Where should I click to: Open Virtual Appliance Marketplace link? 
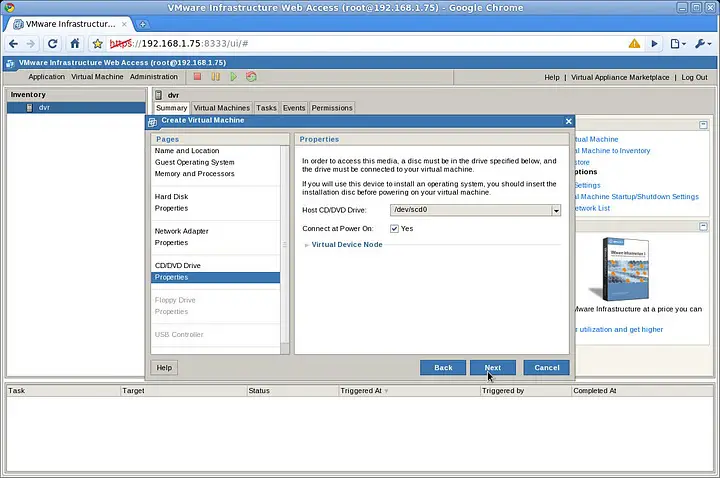pos(620,78)
